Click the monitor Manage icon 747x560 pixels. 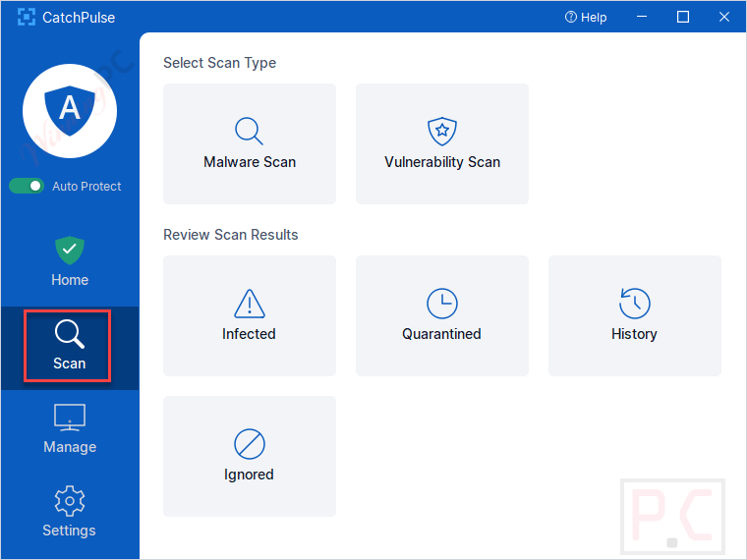tap(70, 418)
